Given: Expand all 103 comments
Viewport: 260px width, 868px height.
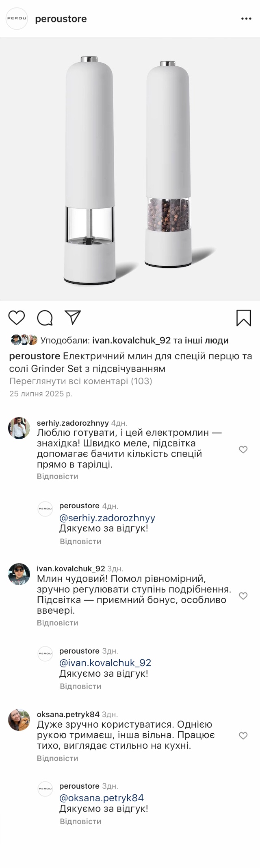Looking at the screenshot, I should (x=81, y=381).
